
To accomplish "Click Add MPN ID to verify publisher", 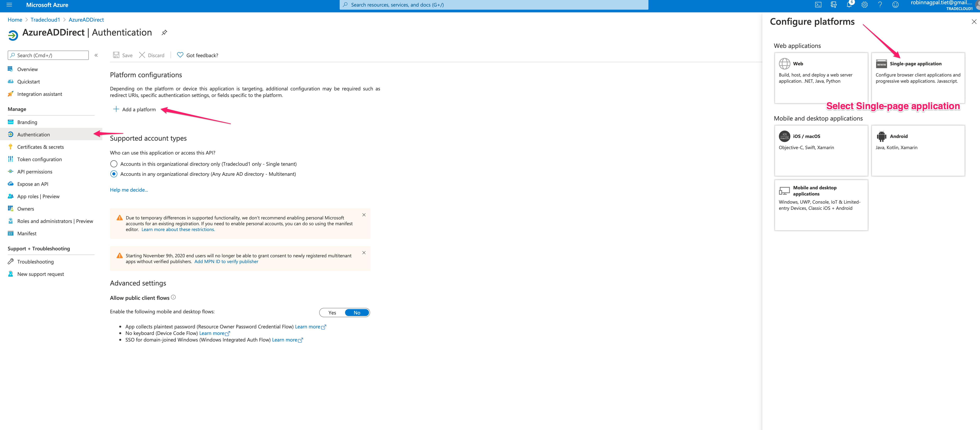I will tap(226, 262).
